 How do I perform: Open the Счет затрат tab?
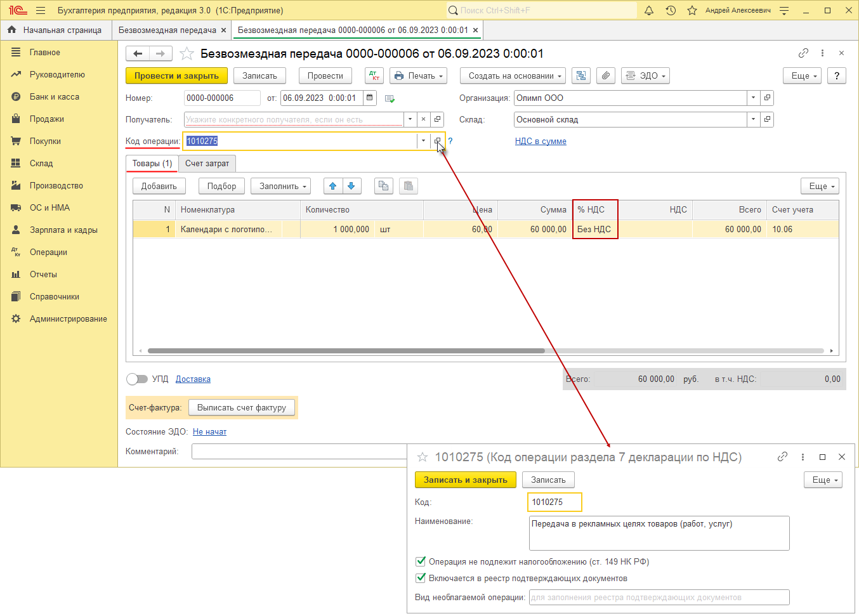tap(207, 163)
